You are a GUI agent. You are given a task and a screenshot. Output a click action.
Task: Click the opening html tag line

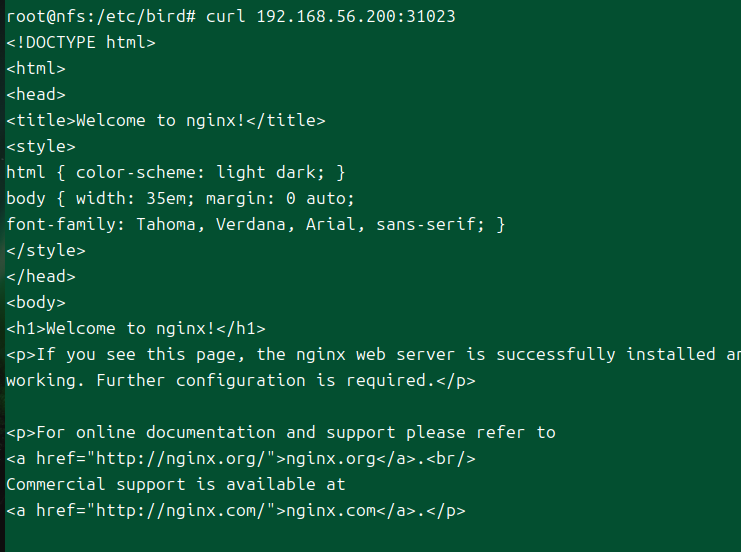click(x=36, y=69)
